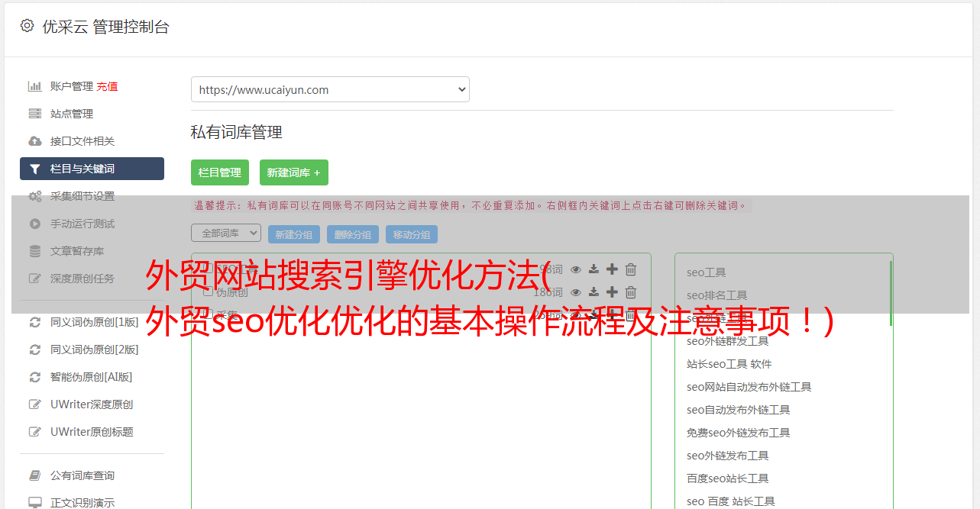Select the keyword '免费seo外链发布工具'
The width and height of the screenshot is (980, 509).
(739, 433)
